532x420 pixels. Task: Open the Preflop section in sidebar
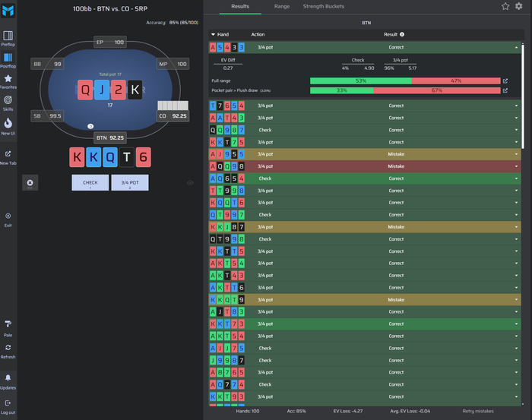(x=8, y=38)
